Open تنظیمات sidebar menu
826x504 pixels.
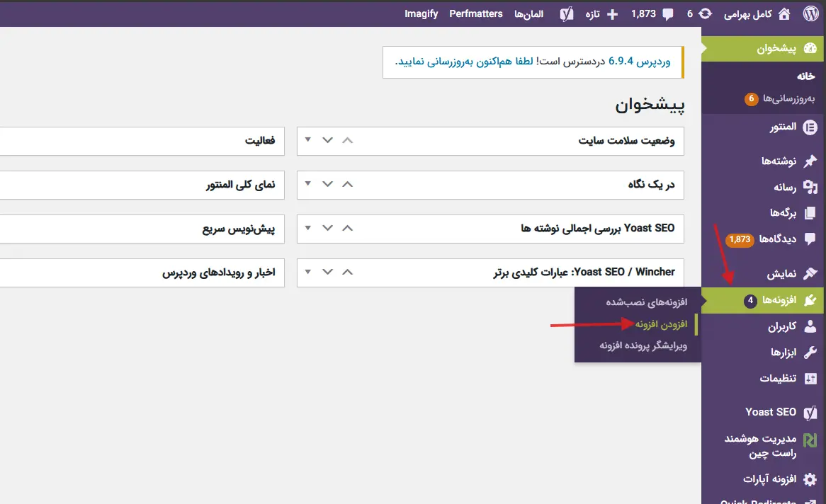tap(764, 379)
